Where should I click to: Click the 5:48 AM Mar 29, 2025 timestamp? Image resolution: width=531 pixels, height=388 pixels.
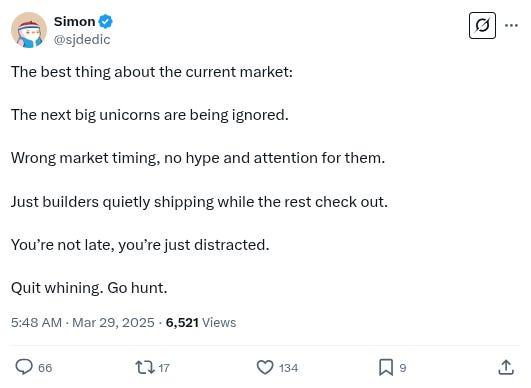(83, 322)
